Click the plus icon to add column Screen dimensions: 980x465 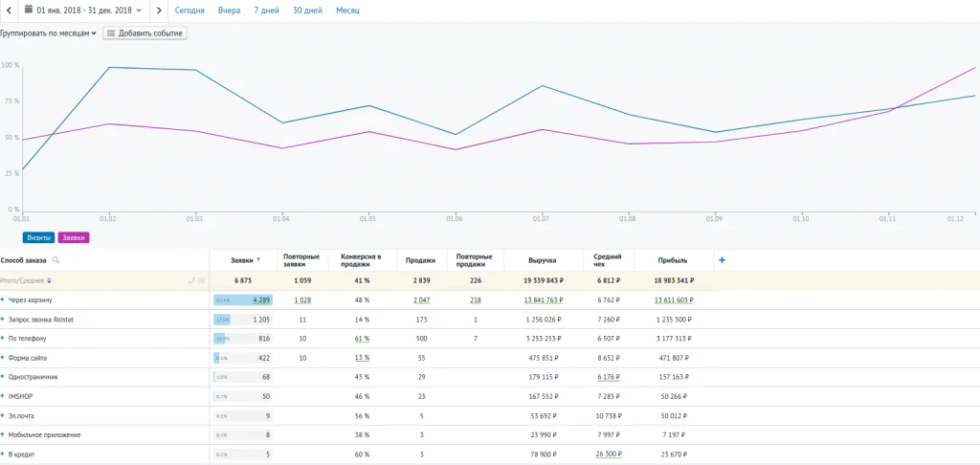[722, 260]
